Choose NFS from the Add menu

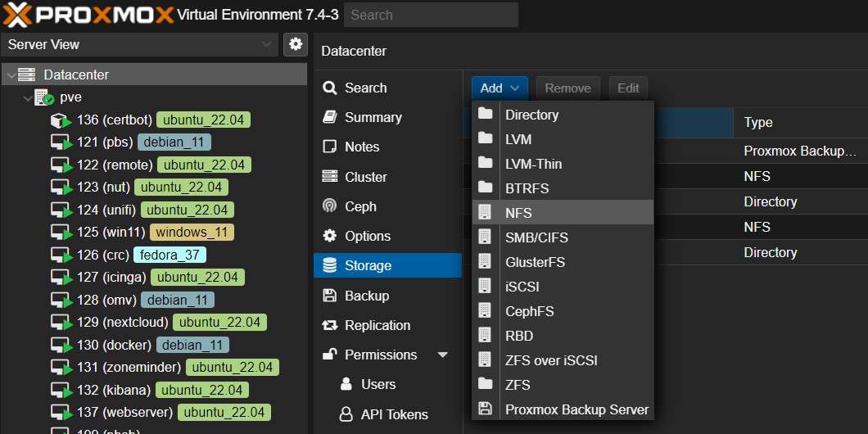(x=518, y=213)
